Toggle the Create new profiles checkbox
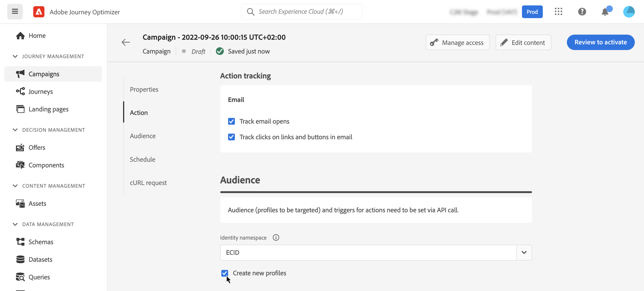The width and height of the screenshot is (644, 291). click(225, 273)
